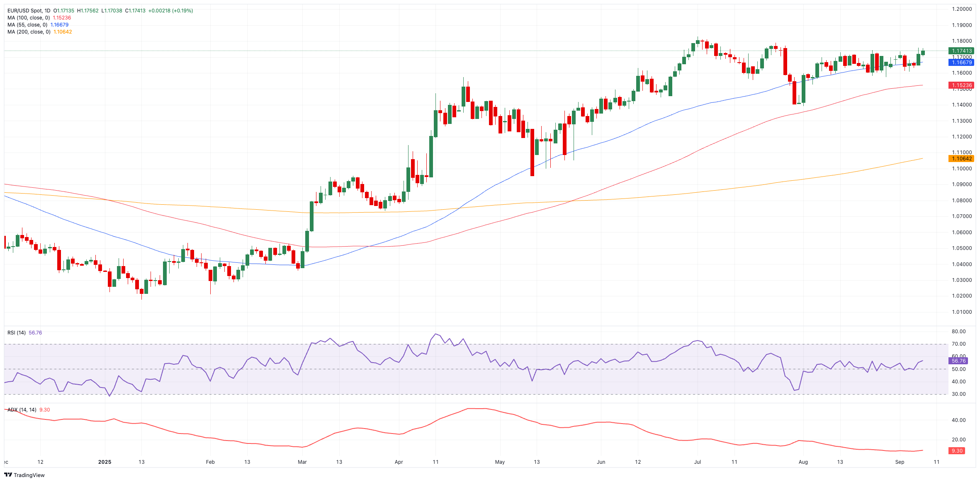980x482 pixels.
Task: Select the MA (55, close, 0) legend
Action: [x=27, y=25]
